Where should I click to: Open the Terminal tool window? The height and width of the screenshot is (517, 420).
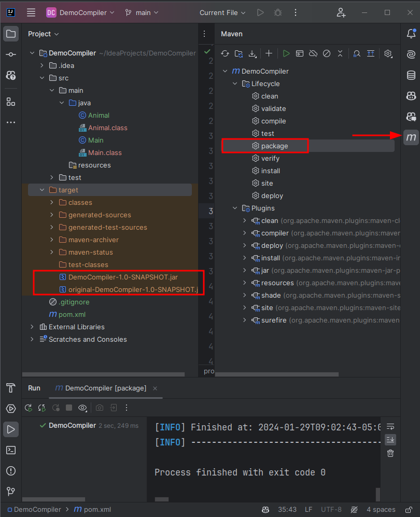(x=11, y=450)
